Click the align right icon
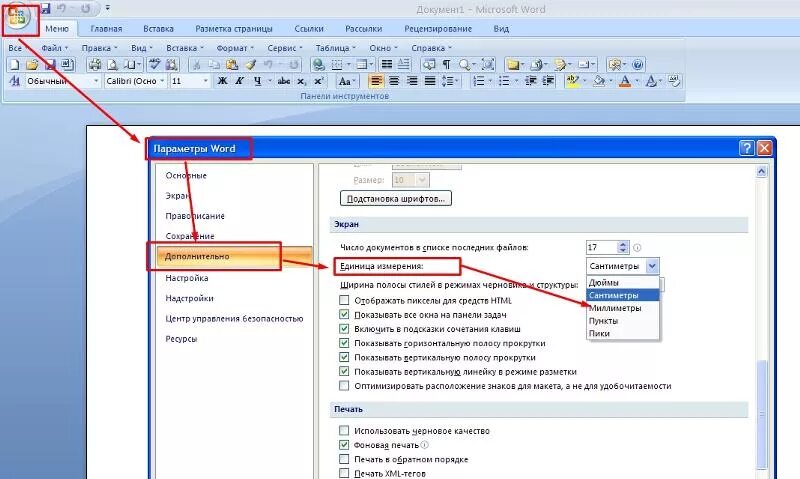Screen dimensions: 800x479 tap(412, 81)
